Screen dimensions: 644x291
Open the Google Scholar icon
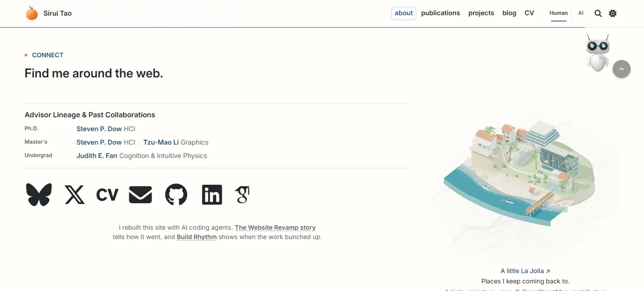242,195
